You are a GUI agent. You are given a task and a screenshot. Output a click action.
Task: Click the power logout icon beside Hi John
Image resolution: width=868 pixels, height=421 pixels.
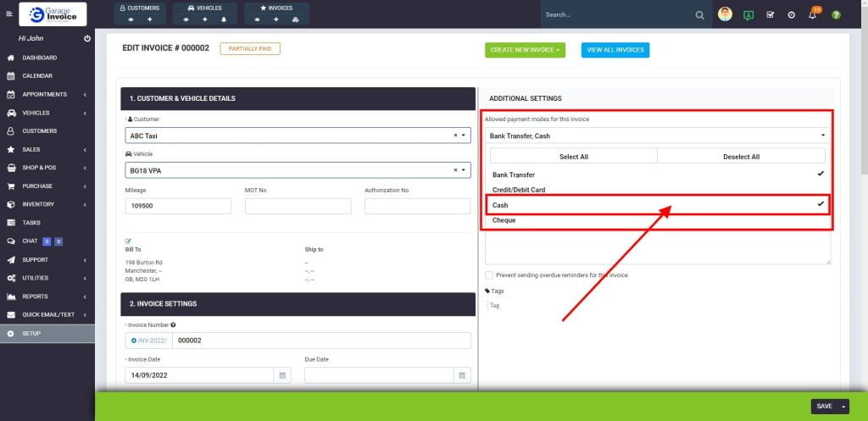(88, 39)
